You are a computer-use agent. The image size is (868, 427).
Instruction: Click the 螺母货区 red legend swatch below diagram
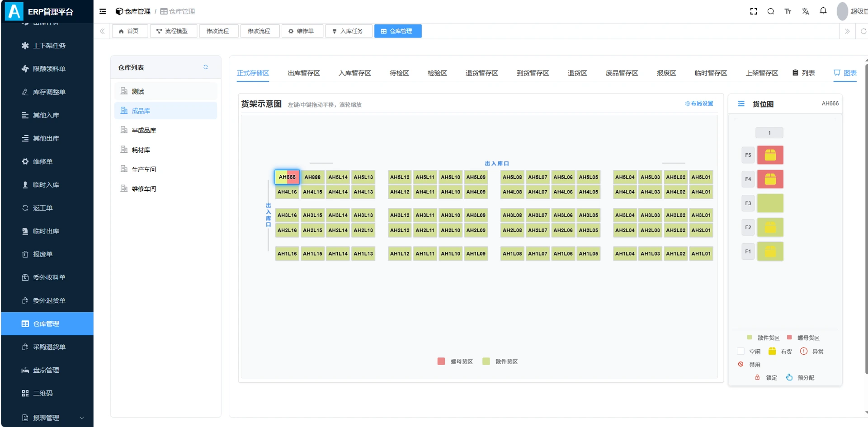441,361
